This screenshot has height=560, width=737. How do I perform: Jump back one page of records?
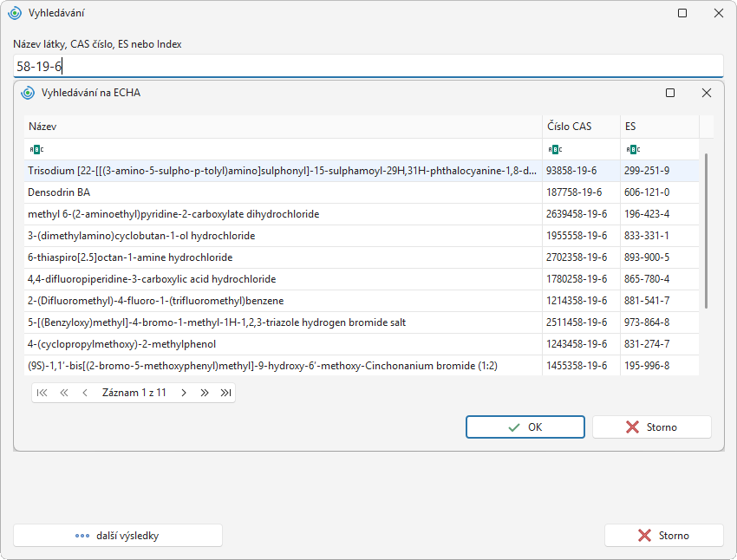click(64, 393)
